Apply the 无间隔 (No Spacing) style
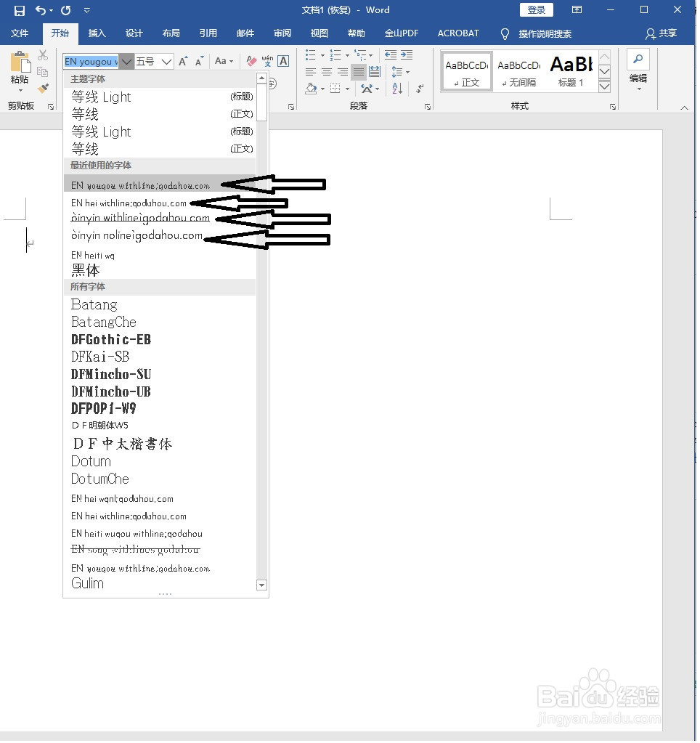 point(519,72)
